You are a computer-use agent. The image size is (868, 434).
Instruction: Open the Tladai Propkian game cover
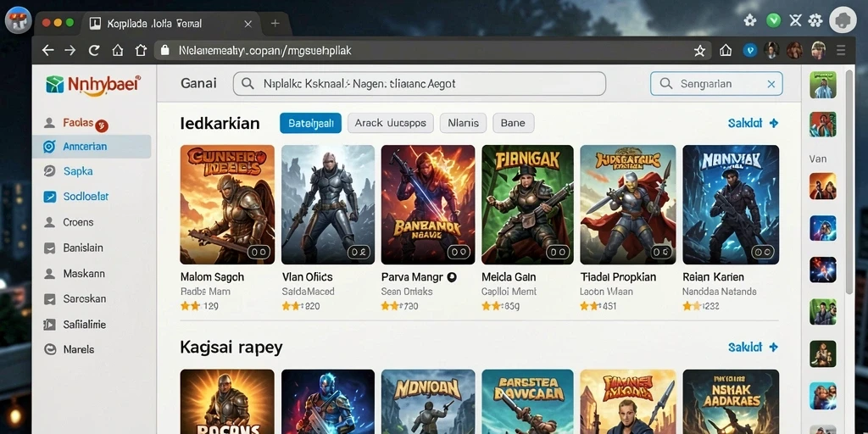click(628, 204)
